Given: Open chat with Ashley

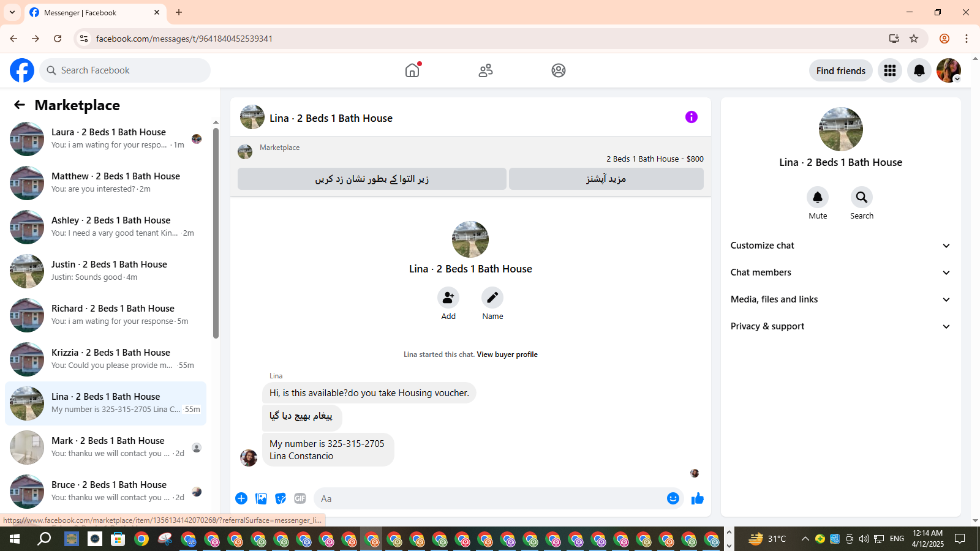Looking at the screenshot, I should click(105, 227).
